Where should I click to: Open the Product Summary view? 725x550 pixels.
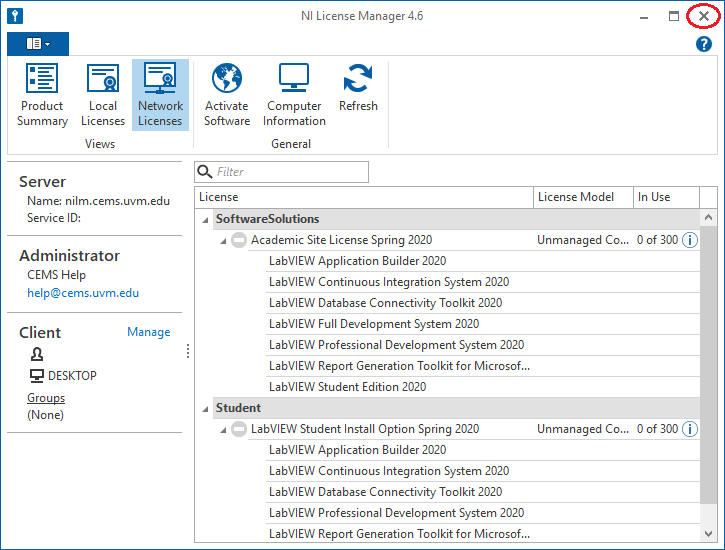(42, 95)
